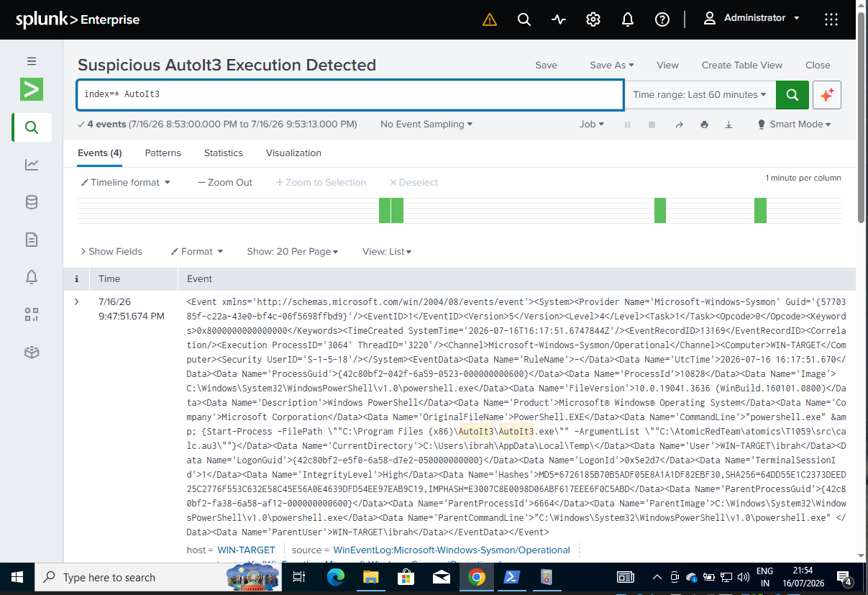Open the Help question mark icon
The image size is (868, 595).
coord(662,19)
